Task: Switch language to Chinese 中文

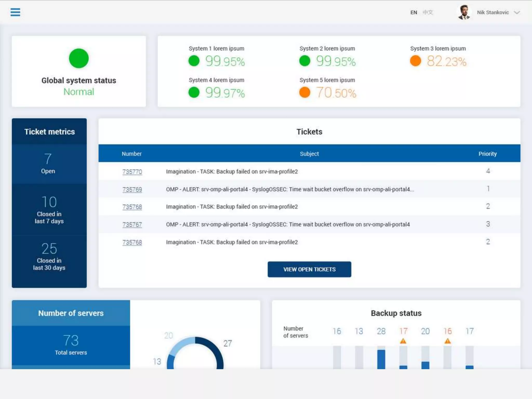Action: tap(428, 12)
